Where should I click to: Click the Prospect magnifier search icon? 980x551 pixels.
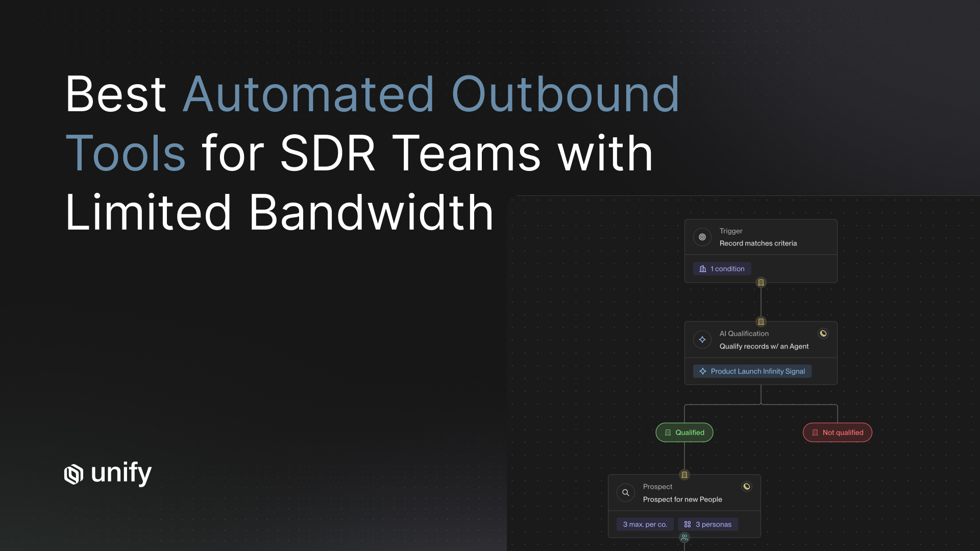pyautogui.click(x=626, y=493)
